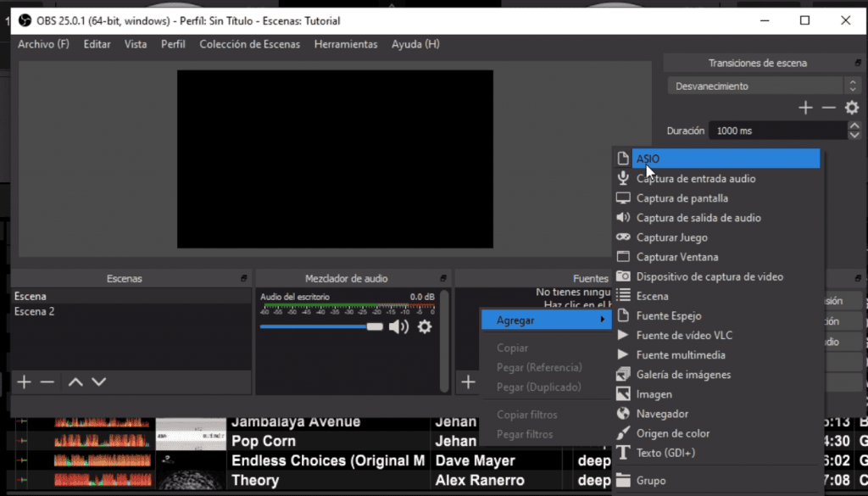Increase transition duration with up arrow
Screen dimensions: 868x496
pyautogui.click(x=854, y=126)
